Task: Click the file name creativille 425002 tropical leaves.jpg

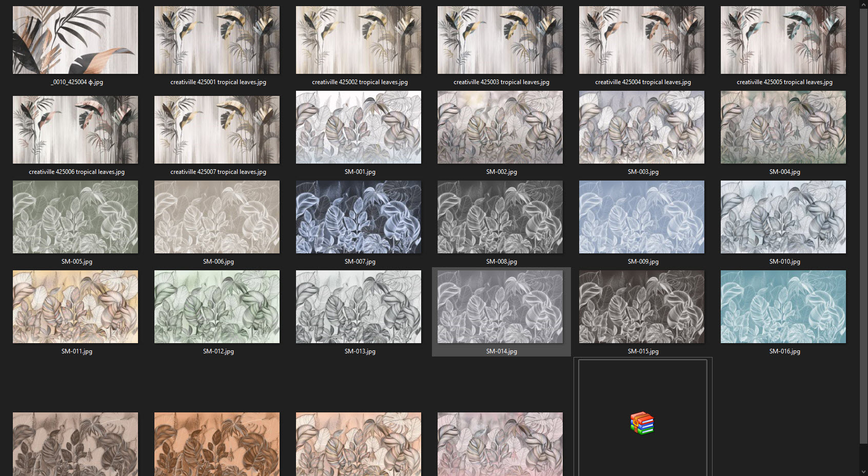Action: (x=360, y=82)
